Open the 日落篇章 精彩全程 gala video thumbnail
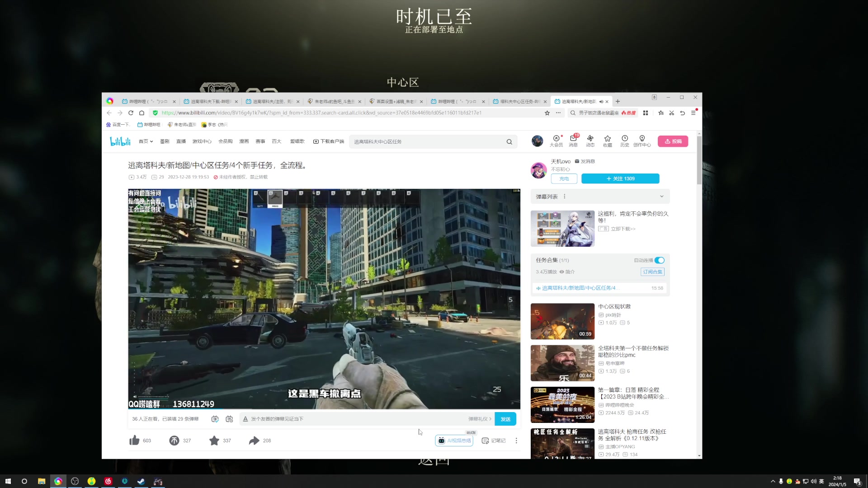The width and height of the screenshot is (868, 488). pyautogui.click(x=562, y=405)
